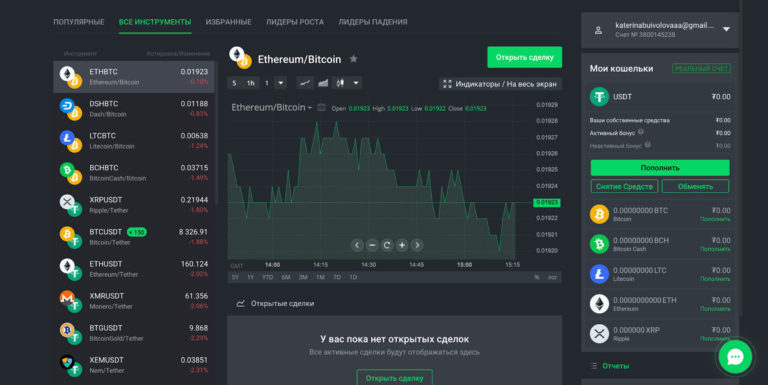Zoom out of the chart with the minus button
This screenshot has height=385, width=768.
pos(372,245)
